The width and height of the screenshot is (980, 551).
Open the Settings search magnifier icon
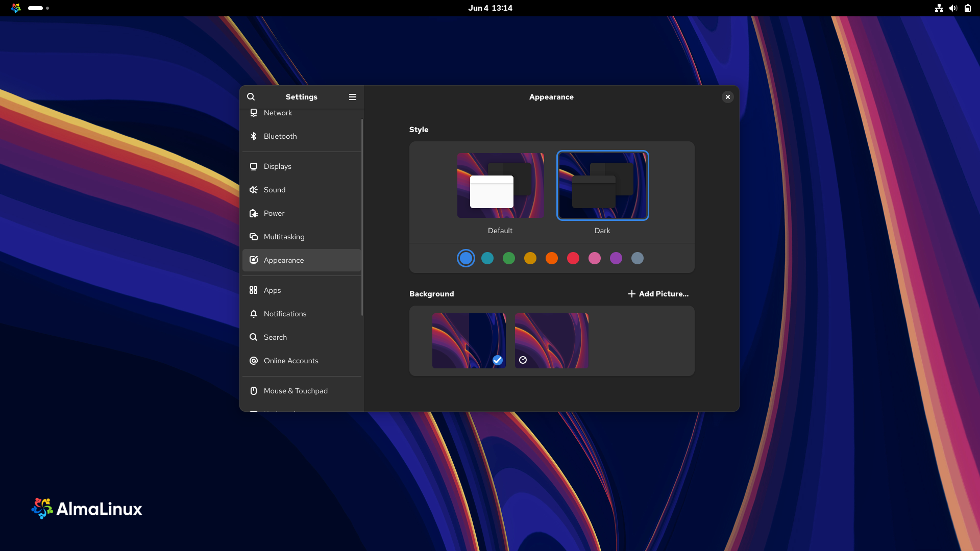(x=251, y=97)
